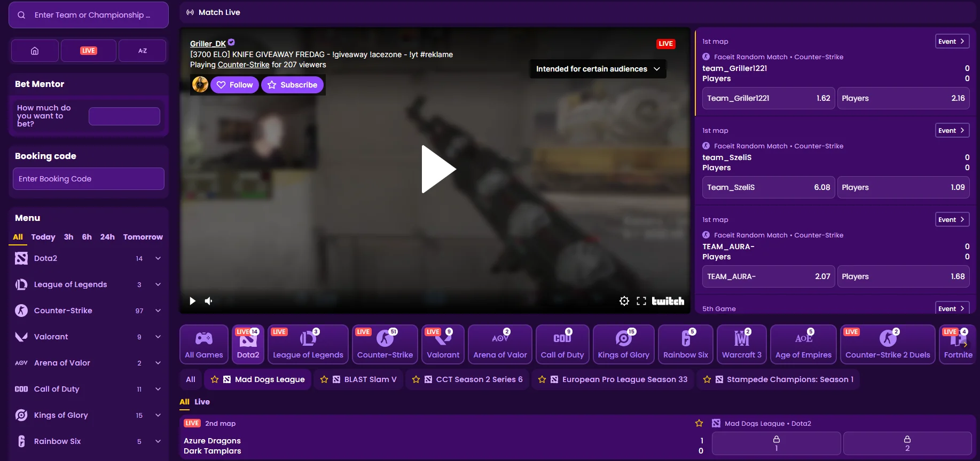The width and height of the screenshot is (980, 461).
Task: Open the LIVE filter button in sidebar
Action: (x=88, y=51)
